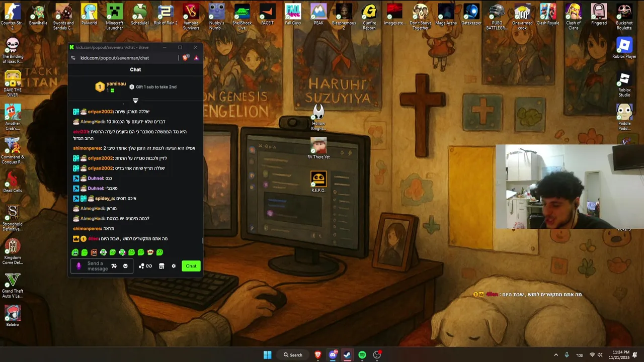Select the Balatro desktop icon
This screenshot has width=644, height=362.
point(13,316)
